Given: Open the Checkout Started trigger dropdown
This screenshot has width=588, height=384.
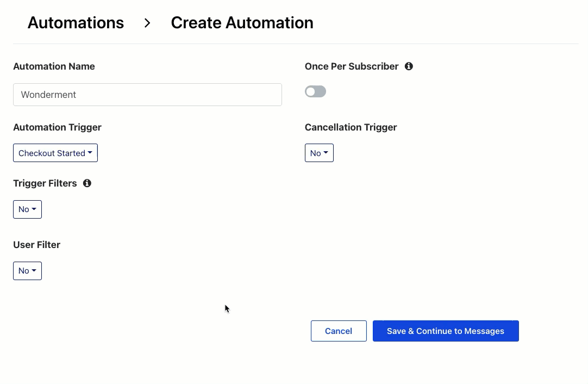Looking at the screenshot, I should 55,153.
